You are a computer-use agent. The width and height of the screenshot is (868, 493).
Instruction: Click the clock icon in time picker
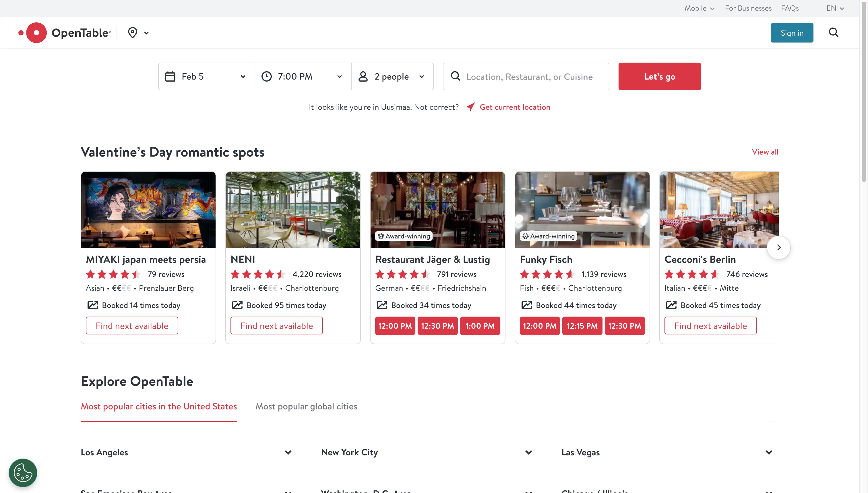267,76
